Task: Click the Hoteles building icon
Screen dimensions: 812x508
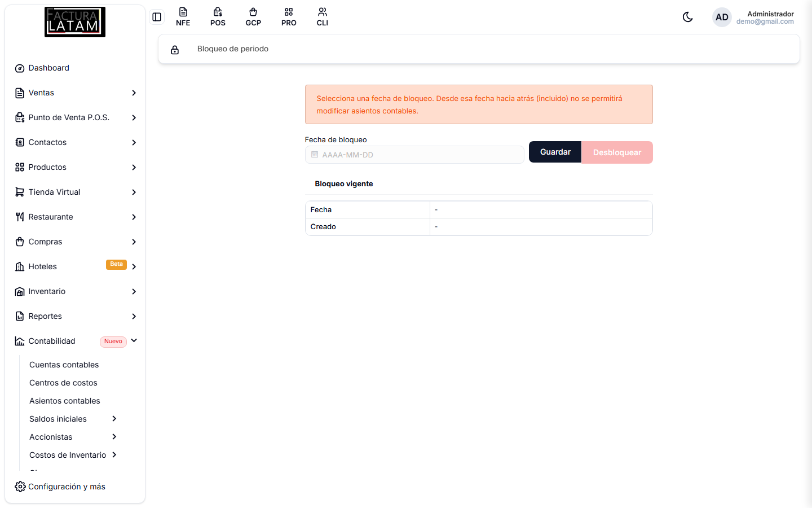Action: [20, 266]
